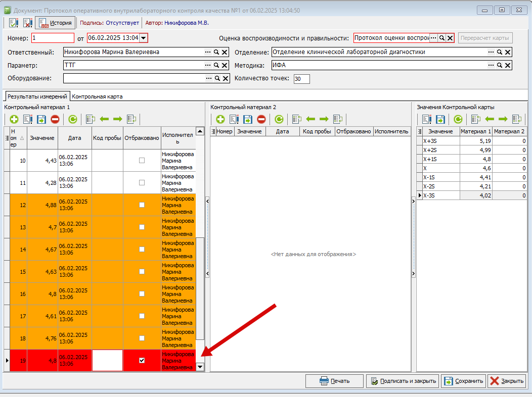Viewport: 532px width, 397px height.
Task: Click Подписать и закрыть button
Action: (x=403, y=381)
